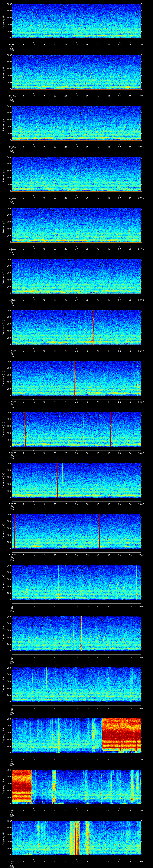Screen dimensions: 153x868
Task: Click the red spike near 41 seconds in the 5:26:00 panel
Action: point(100,532)
